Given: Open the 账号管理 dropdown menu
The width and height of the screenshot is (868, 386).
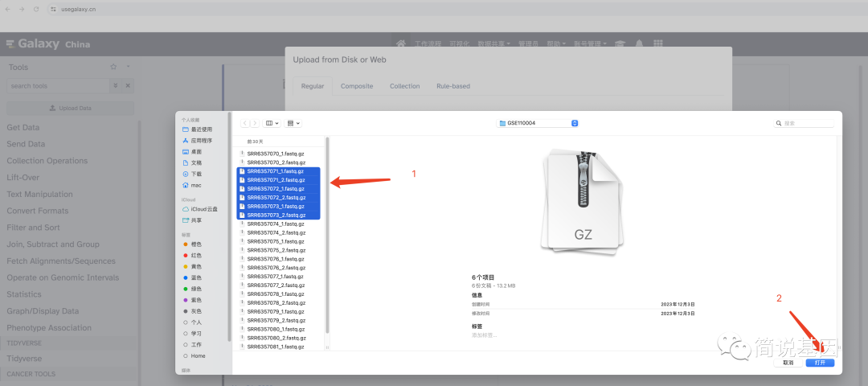Looking at the screenshot, I should (x=590, y=43).
